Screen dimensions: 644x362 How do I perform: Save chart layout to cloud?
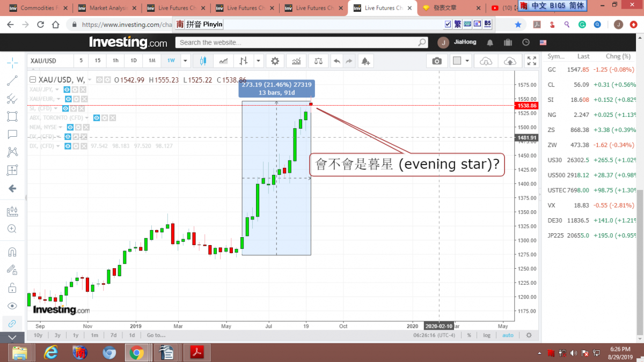pos(510,61)
